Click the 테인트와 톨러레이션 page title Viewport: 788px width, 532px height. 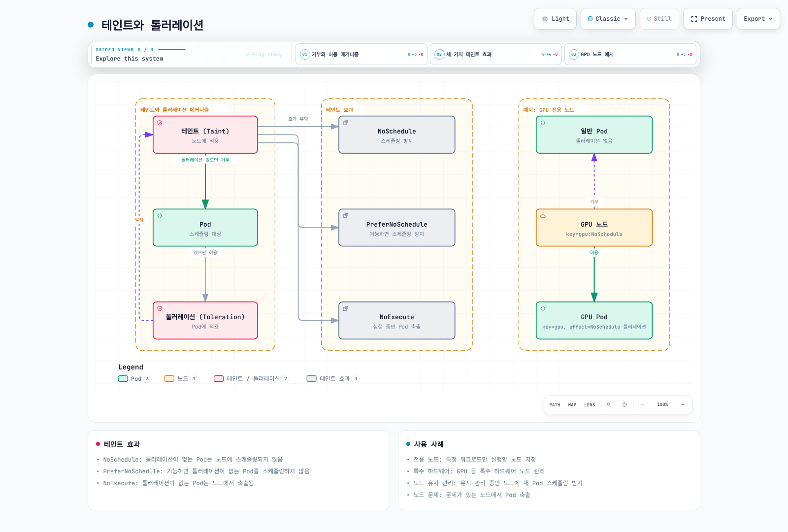(152, 25)
